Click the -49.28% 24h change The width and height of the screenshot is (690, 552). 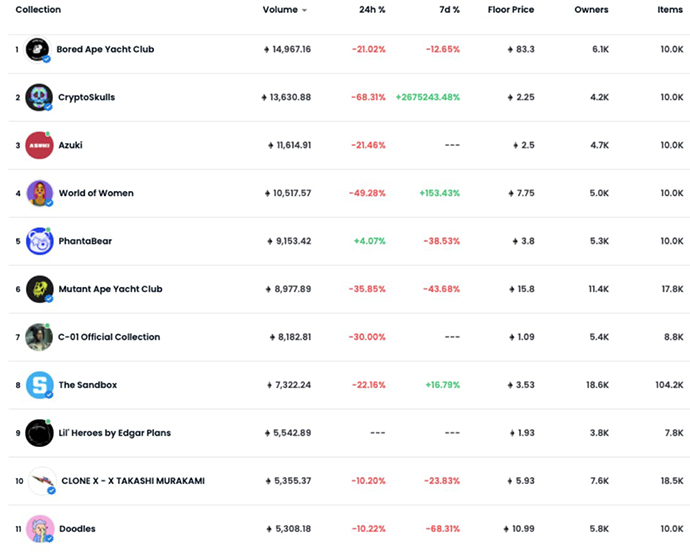point(367,193)
